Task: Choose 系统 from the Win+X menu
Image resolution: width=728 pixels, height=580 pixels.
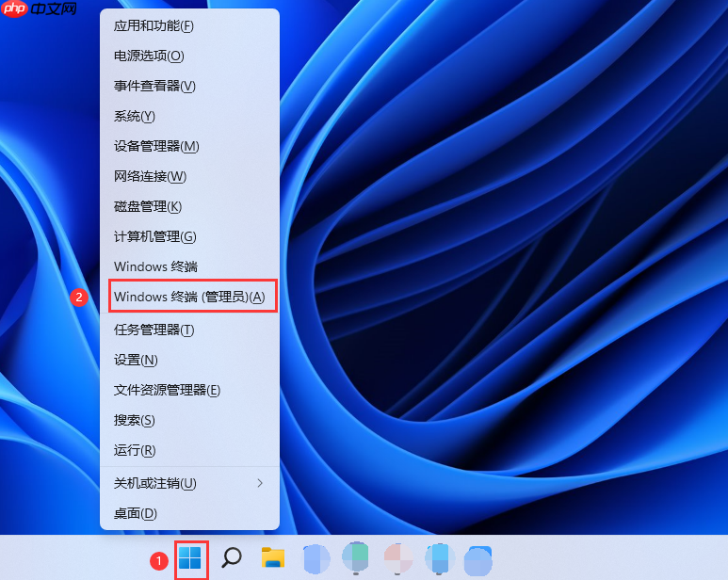Action: pos(135,116)
